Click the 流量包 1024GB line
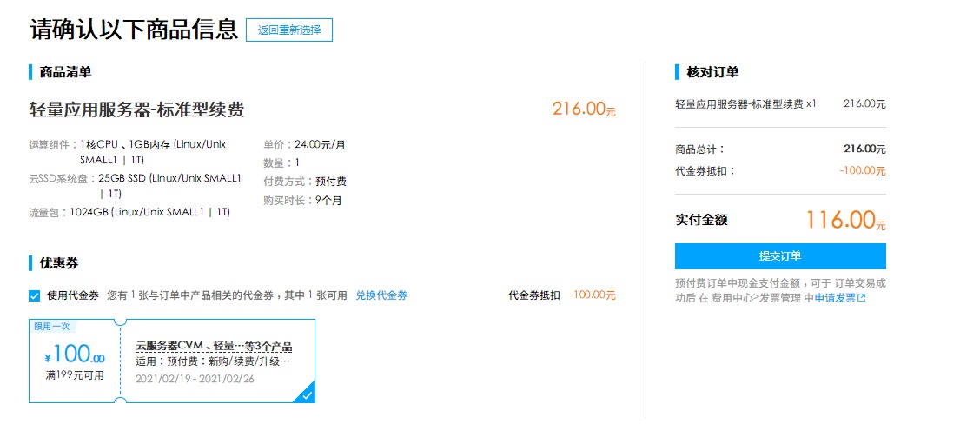The width and height of the screenshot is (980, 444). click(x=129, y=212)
